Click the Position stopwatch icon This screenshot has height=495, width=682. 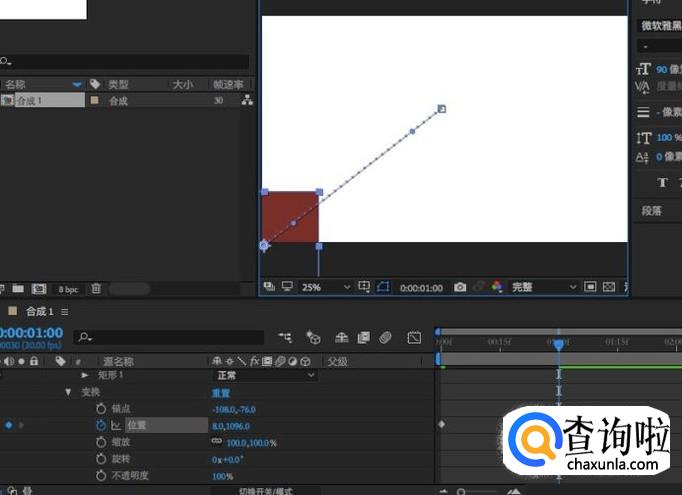point(101,425)
